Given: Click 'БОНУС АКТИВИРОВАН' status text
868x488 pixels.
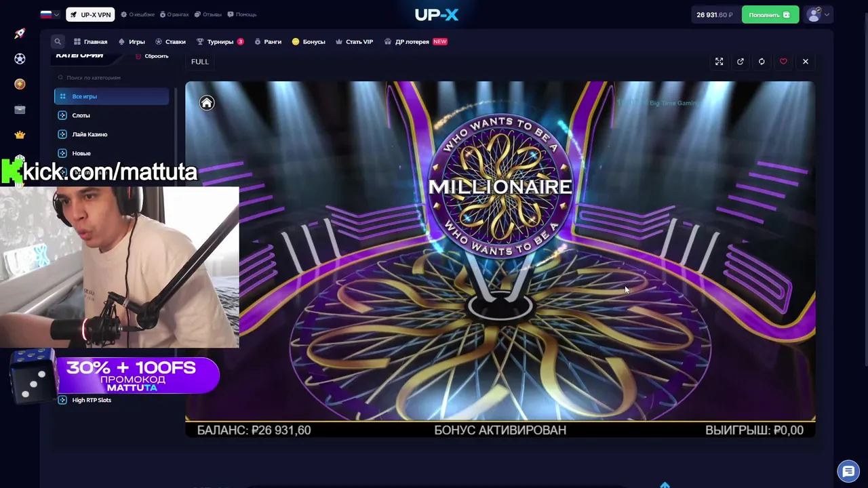Looking at the screenshot, I should pyautogui.click(x=500, y=430).
